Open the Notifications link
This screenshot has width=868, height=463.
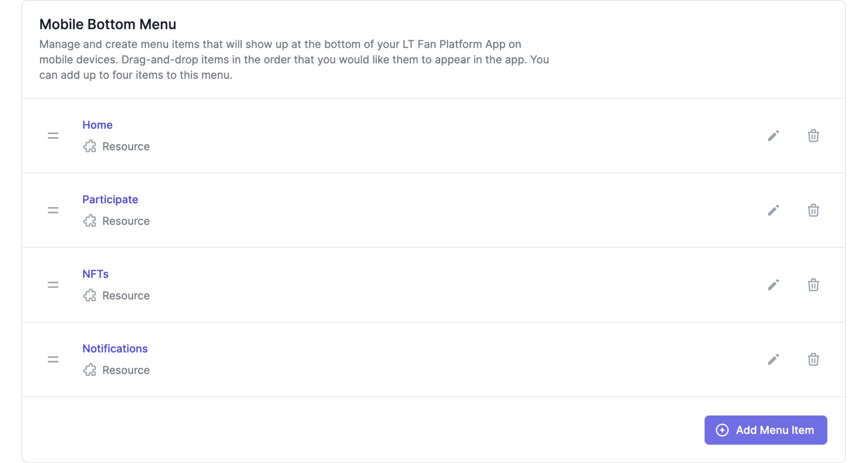pos(115,348)
